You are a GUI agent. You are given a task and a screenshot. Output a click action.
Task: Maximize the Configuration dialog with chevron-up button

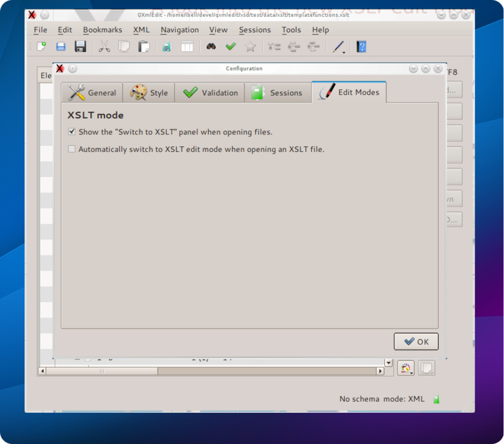426,68
